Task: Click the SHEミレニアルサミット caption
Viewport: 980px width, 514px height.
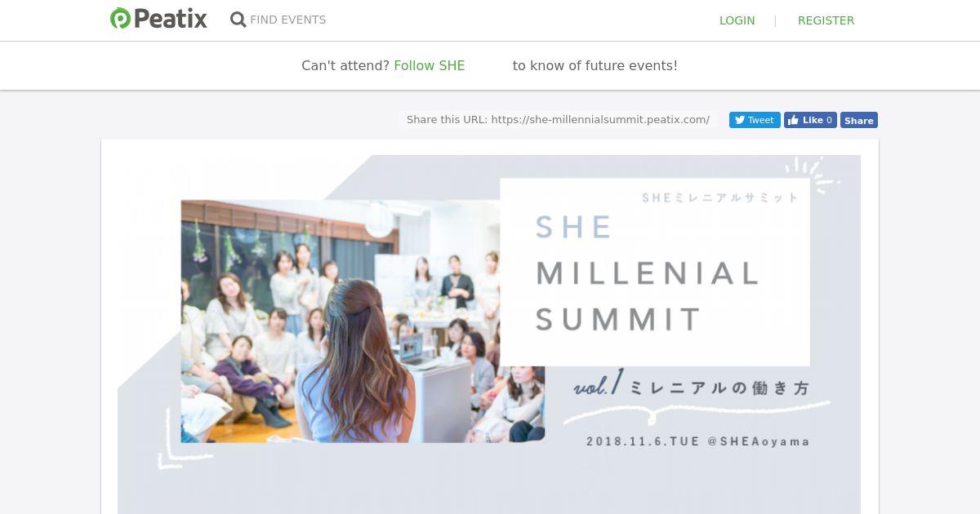Action: tap(719, 197)
